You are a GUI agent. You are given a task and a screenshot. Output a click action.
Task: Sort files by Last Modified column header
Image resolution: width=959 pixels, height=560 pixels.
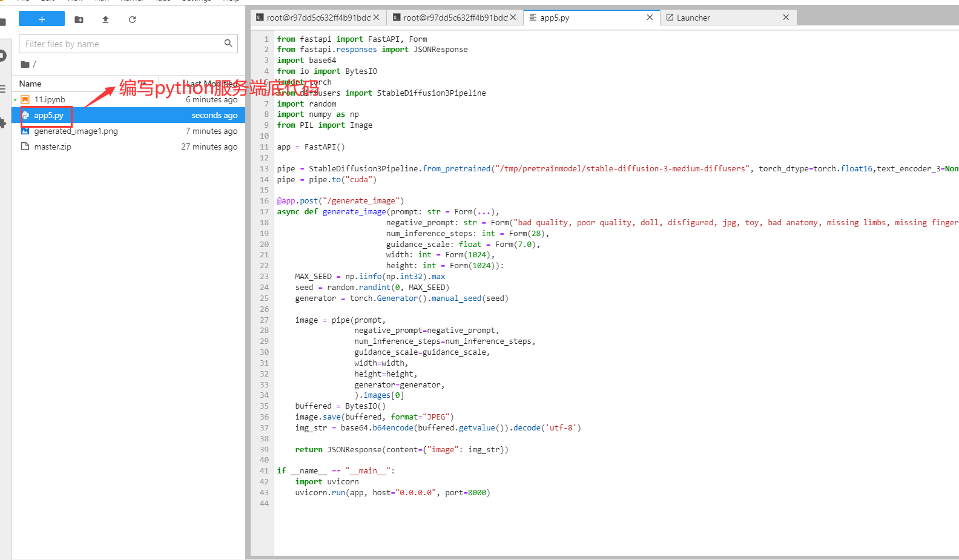pyautogui.click(x=211, y=84)
